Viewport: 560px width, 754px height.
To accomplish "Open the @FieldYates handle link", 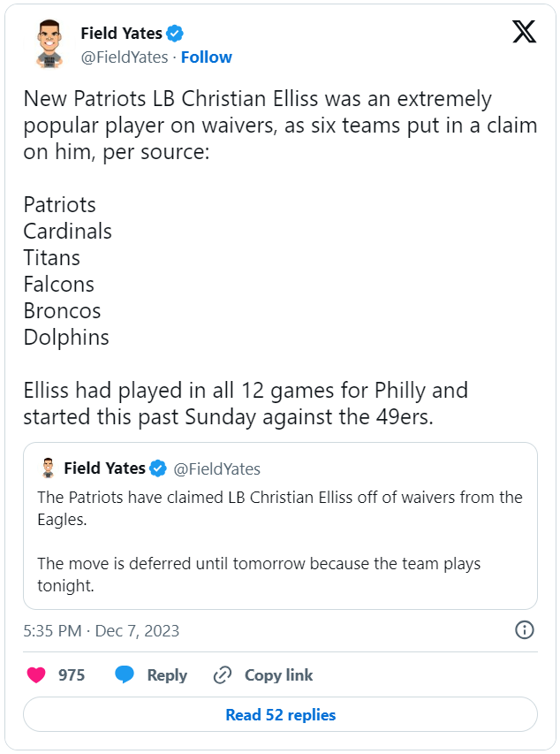I will [x=125, y=57].
